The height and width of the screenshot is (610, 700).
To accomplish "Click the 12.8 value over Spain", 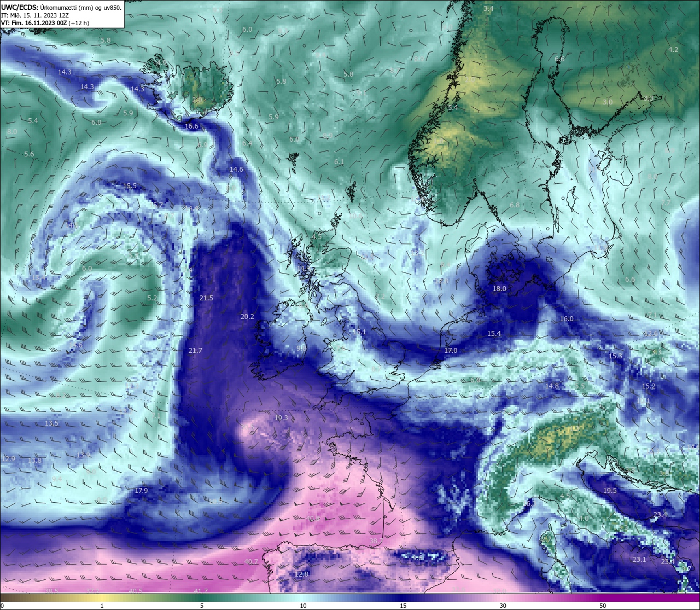I will [x=302, y=574].
